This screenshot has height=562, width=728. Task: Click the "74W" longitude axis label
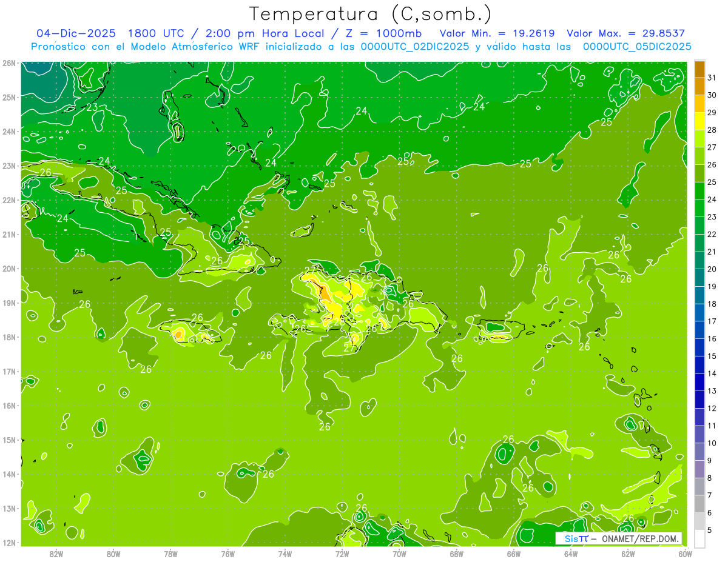tap(285, 554)
